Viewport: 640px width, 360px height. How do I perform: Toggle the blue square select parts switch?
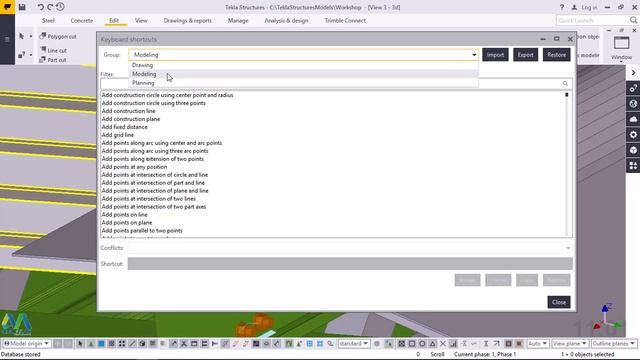tap(101, 344)
